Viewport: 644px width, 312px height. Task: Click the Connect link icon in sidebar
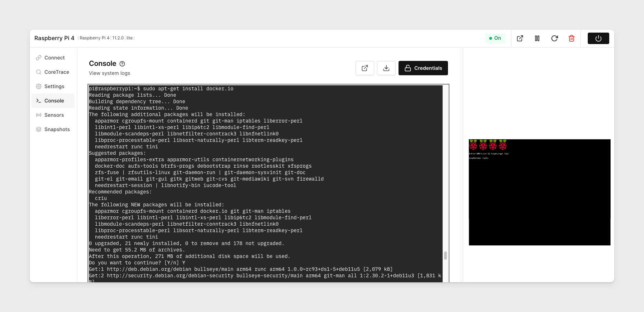39,58
